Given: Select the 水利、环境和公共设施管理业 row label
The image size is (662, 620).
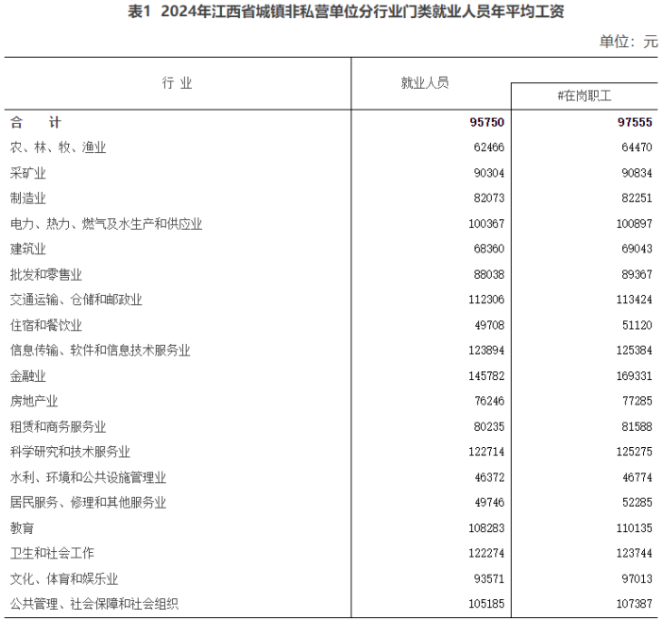Looking at the screenshot, I should 88,477.
